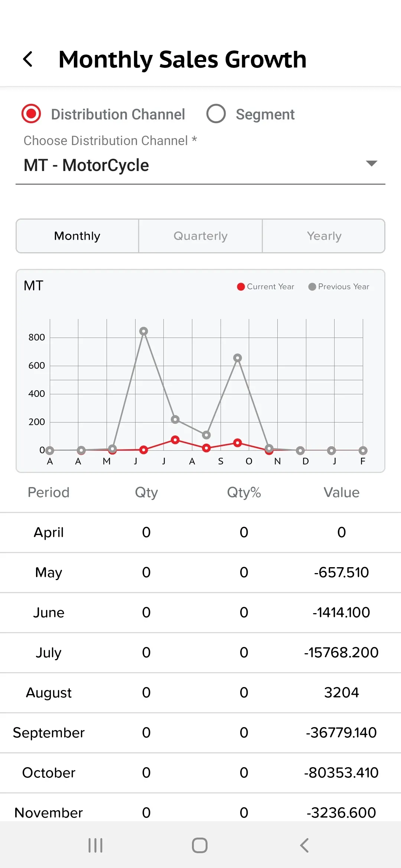Image resolution: width=401 pixels, height=868 pixels.
Task: Tap the August value 3204
Action: (341, 693)
